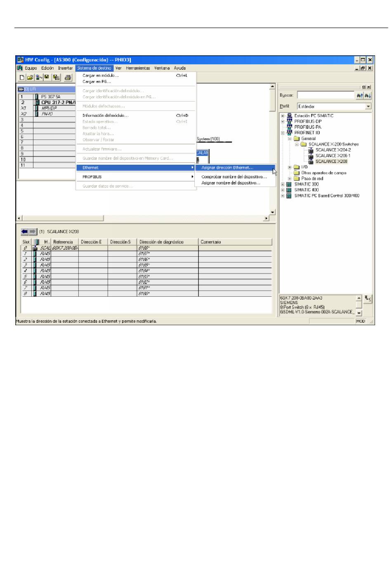Expand the Estación PC SIMATIC tree node
The image size is (392, 577).
tap(283, 116)
